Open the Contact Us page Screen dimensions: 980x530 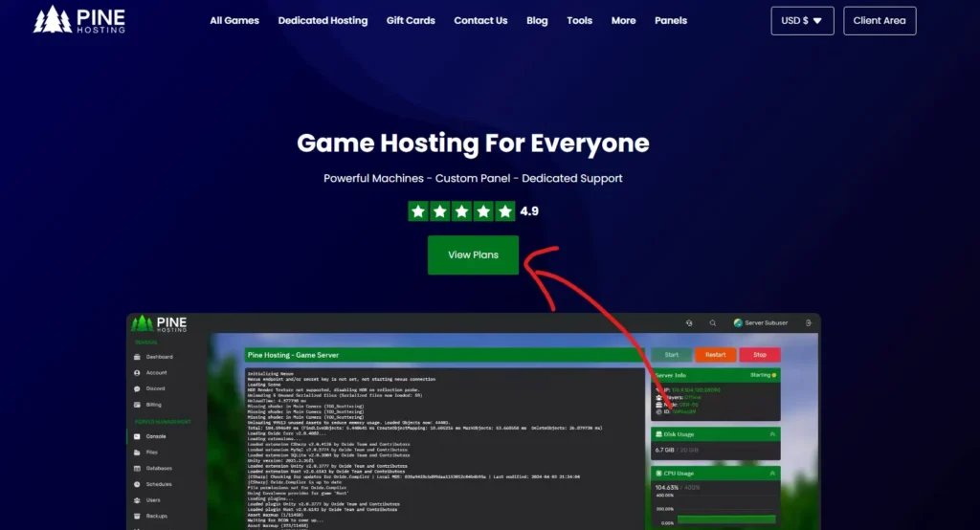[480, 21]
